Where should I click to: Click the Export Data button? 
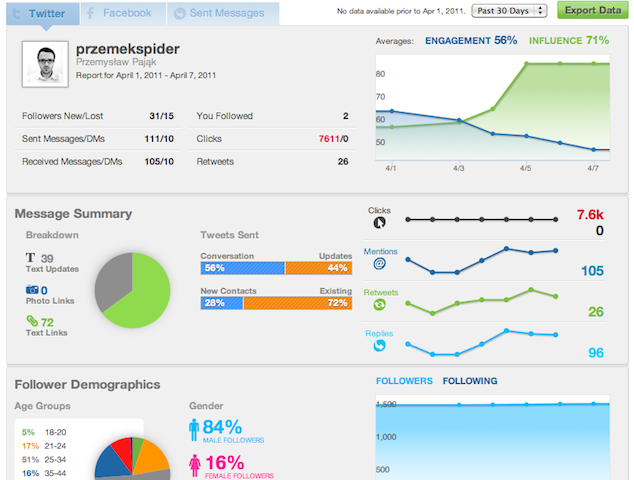tap(593, 10)
